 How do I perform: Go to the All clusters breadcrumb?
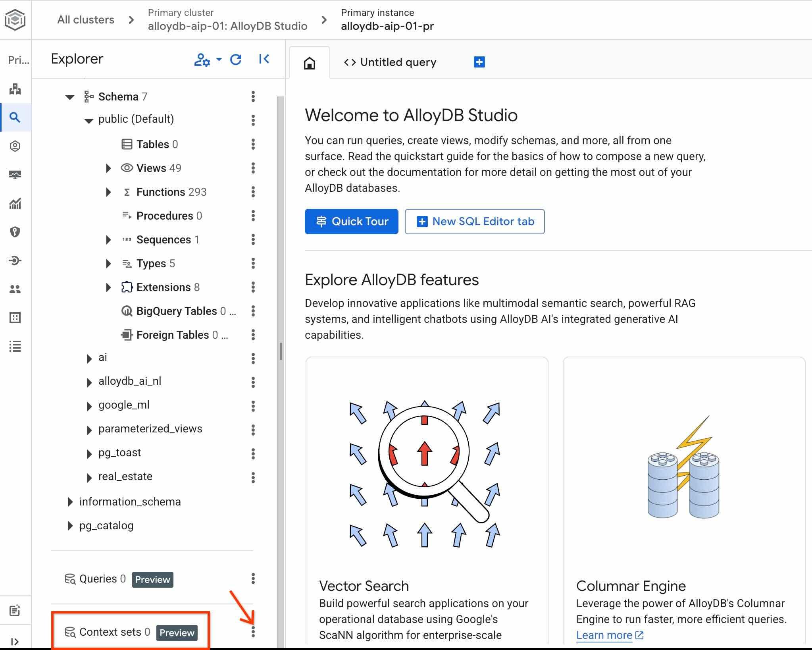click(x=86, y=19)
